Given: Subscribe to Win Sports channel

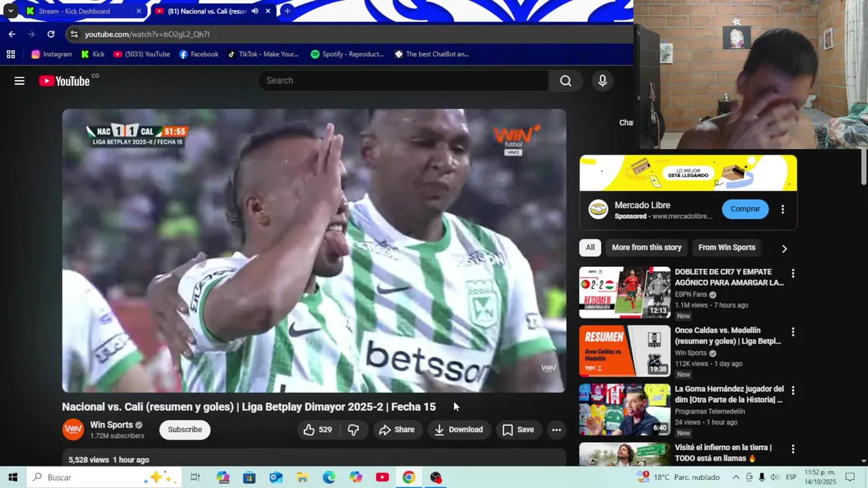Looking at the screenshot, I should click(184, 430).
